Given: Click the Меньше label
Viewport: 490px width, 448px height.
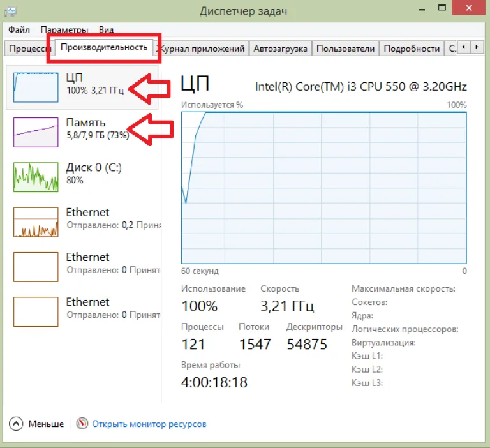Looking at the screenshot, I should (x=46, y=424).
